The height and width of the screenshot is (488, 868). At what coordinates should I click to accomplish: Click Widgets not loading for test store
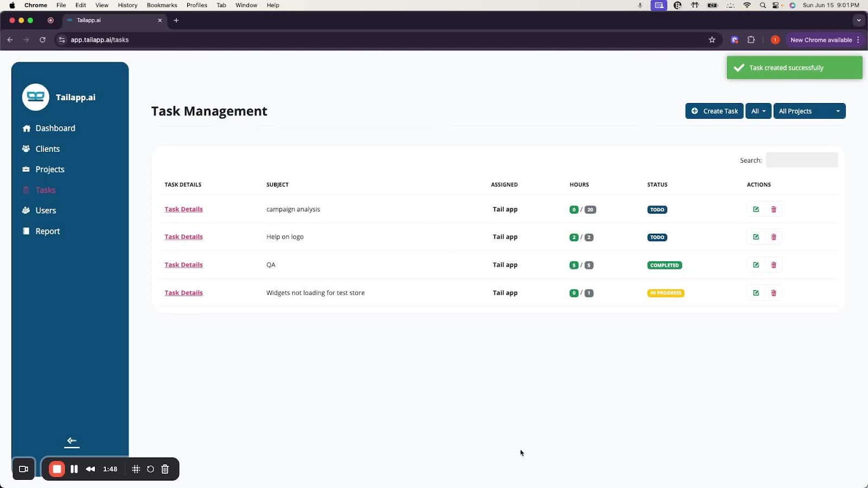[315, 293]
